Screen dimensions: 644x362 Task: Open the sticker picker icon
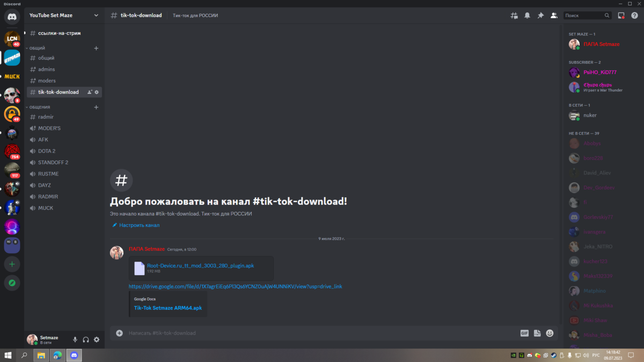[x=537, y=333]
